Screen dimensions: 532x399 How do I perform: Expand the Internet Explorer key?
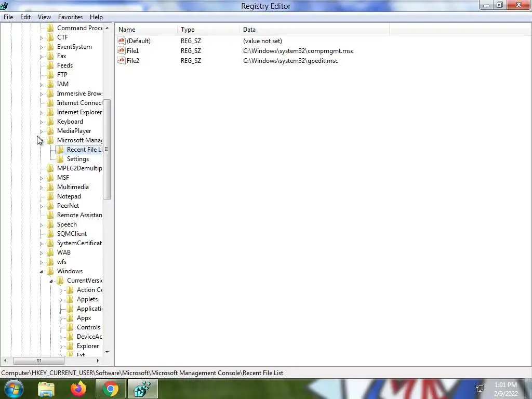41,113
